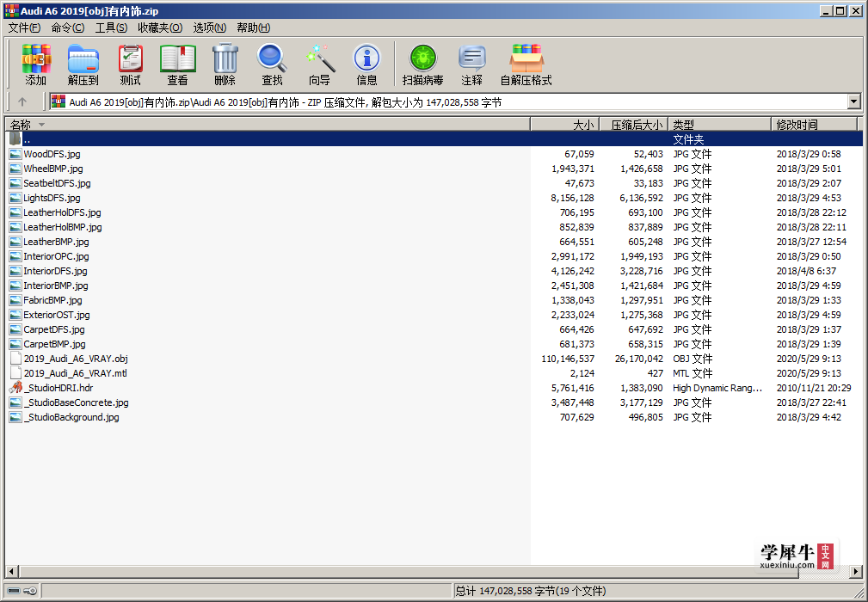Viewport: 868px width, 602px height.
Task: Sort files by the 大小 column header
Action: [564, 125]
